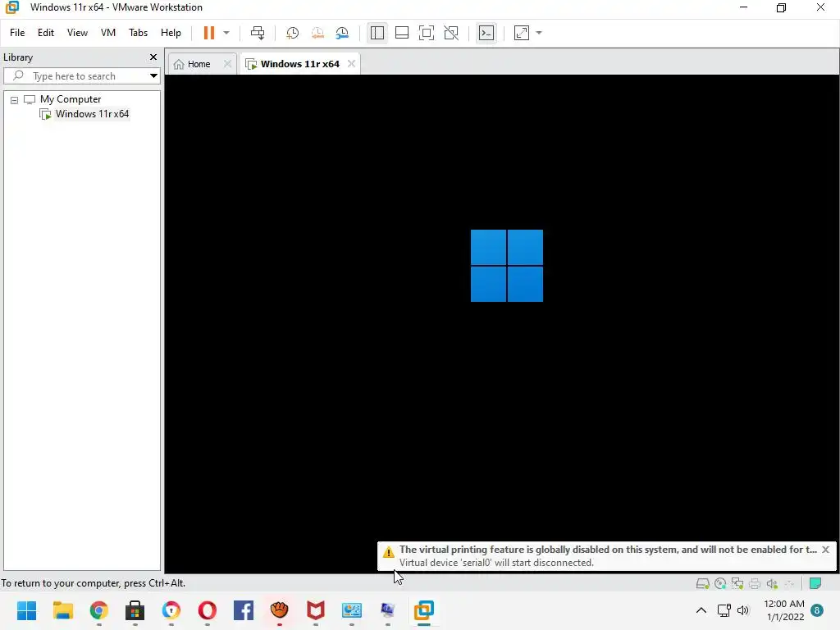Collapse the My Computer tree node
Viewport: 840px width, 630px height.
(15, 99)
